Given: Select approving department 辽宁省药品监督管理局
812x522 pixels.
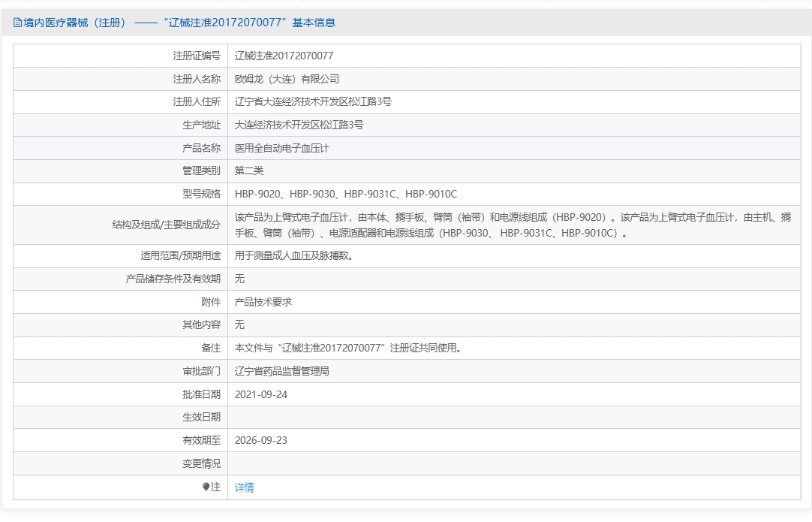Looking at the screenshot, I should coord(281,371).
